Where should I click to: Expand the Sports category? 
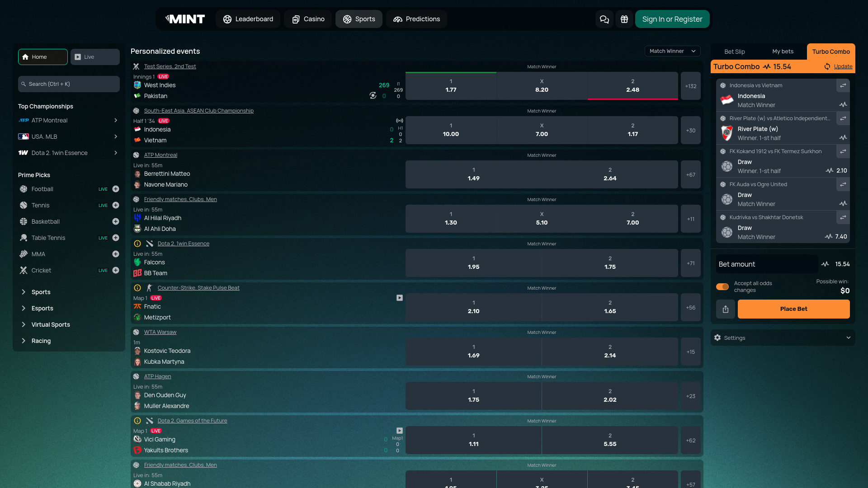[69, 292]
